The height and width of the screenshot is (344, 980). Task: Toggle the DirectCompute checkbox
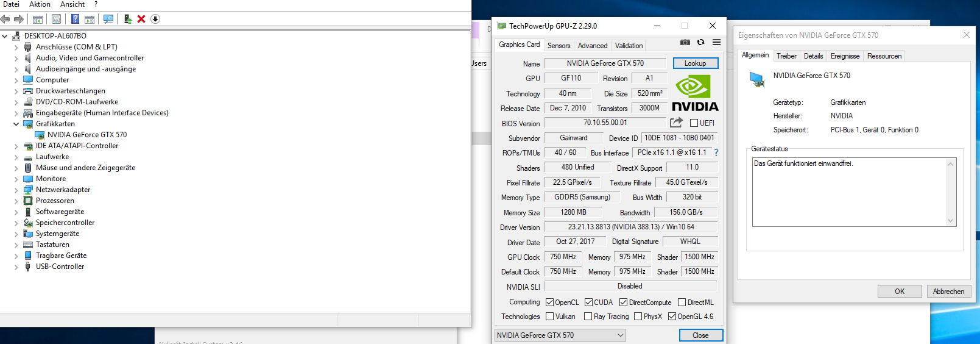[623, 303]
